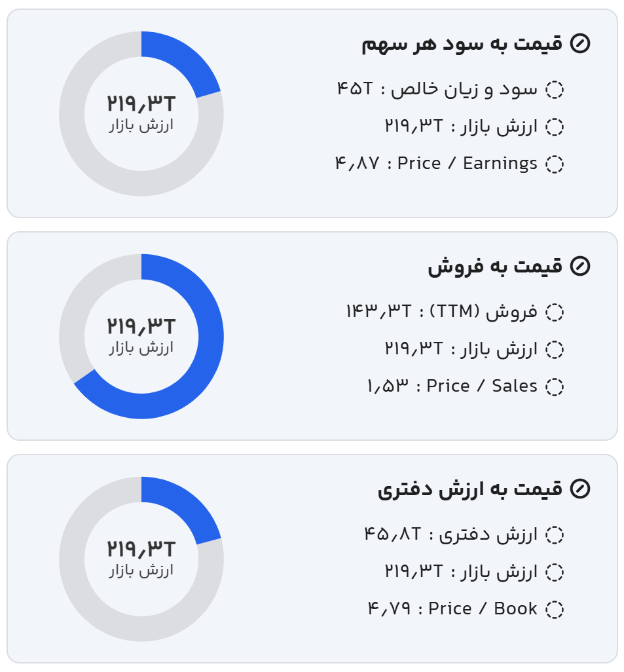Image resolution: width=624 pixels, height=672 pixels.
Task: Click the icon beside 'قیمت به فروش' heading
Action: (x=580, y=266)
